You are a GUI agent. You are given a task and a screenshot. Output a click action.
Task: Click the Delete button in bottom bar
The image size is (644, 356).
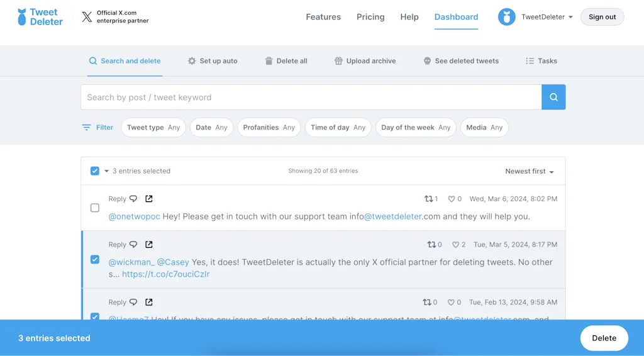pyautogui.click(x=604, y=338)
